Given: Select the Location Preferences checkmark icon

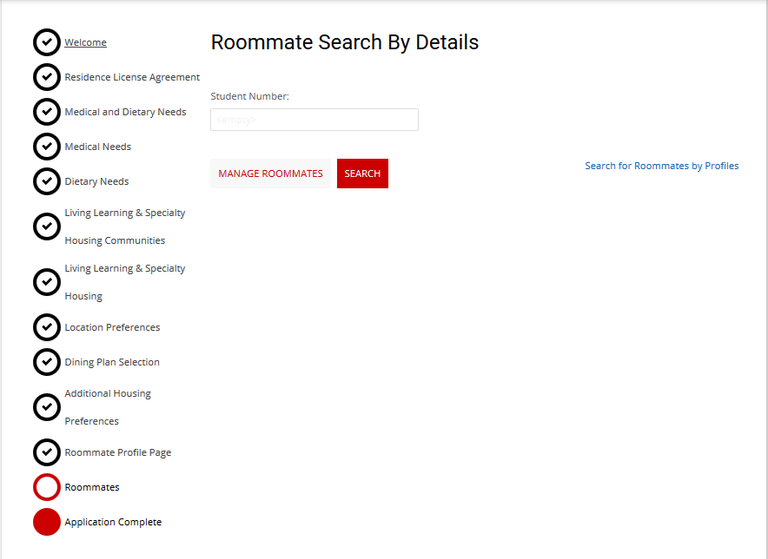Looking at the screenshot, I should tap(47, 327).
